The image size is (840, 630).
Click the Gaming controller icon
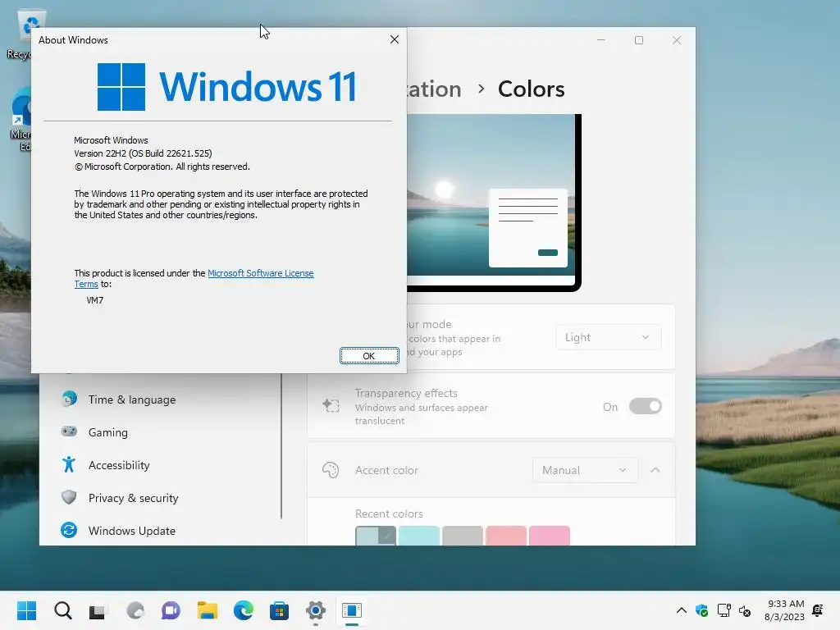(x=69, y=431)
